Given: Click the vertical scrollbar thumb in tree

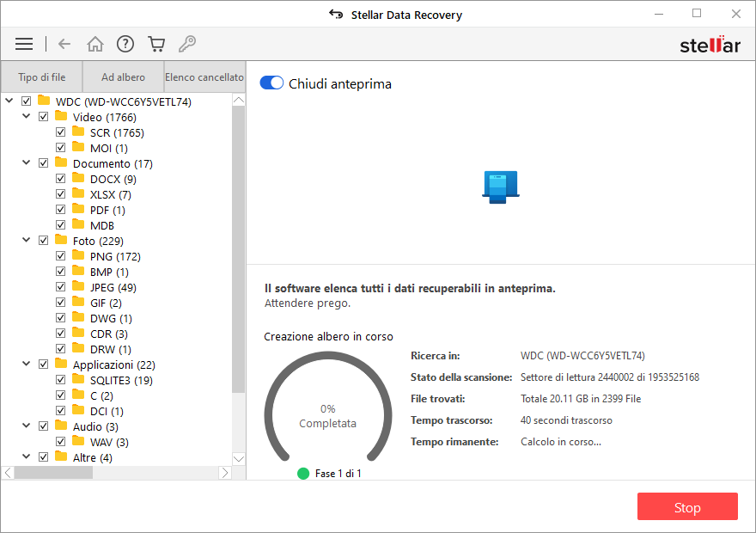Looking at the screenshot, I should click(x=239, y=249).
